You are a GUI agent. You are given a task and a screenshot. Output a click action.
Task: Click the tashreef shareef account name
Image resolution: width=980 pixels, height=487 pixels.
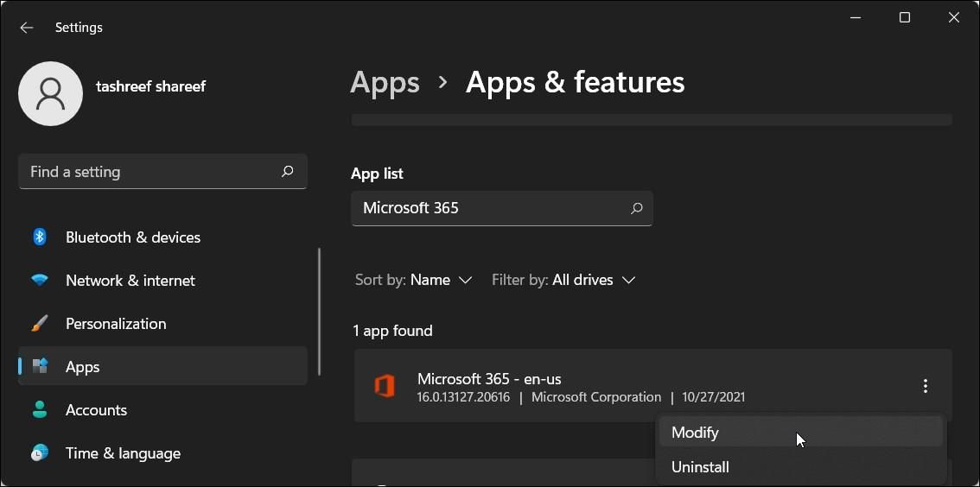[150, 86]
